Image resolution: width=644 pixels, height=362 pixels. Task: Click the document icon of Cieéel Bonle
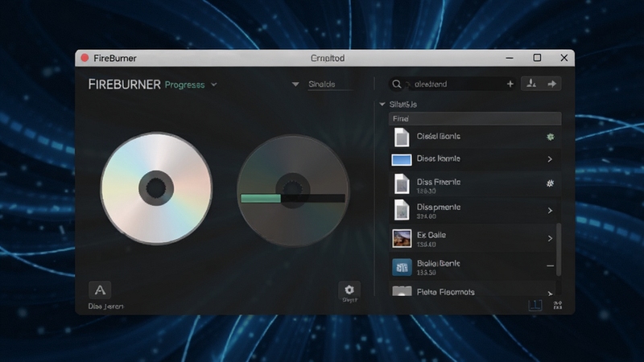pyautogui.click(x=401, y=137)
